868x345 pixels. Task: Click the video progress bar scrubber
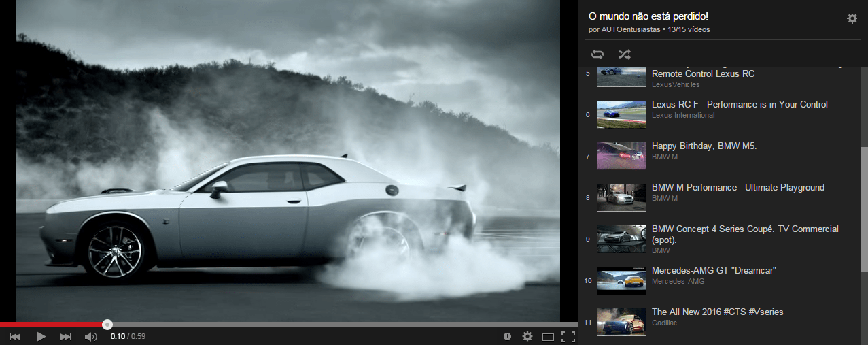(107, 325)
